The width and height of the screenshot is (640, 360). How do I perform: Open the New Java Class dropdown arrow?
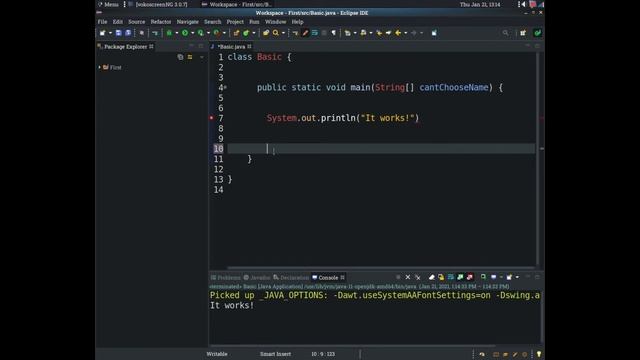tap(254, 33)
